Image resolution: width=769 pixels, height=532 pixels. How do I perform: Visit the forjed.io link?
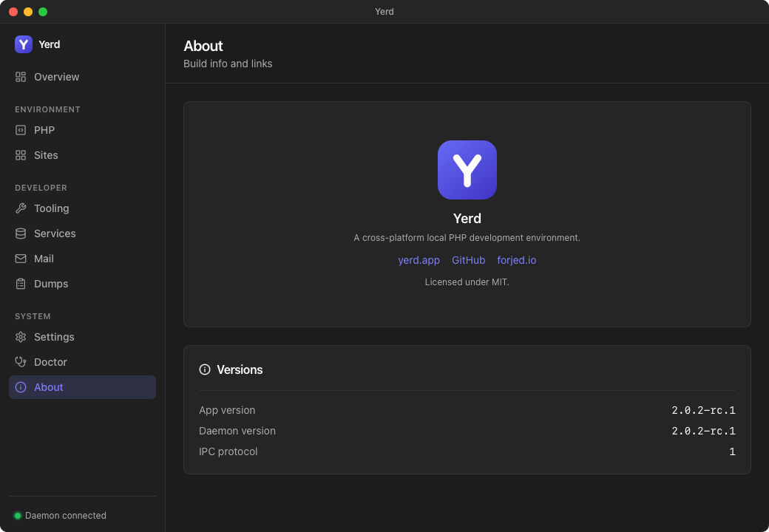tap(516, 260)
